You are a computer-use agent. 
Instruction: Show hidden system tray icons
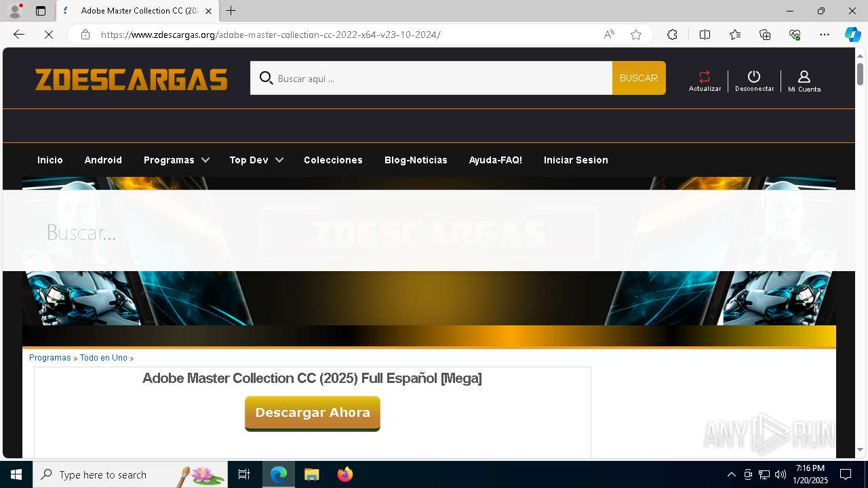[x=731, y=474]
